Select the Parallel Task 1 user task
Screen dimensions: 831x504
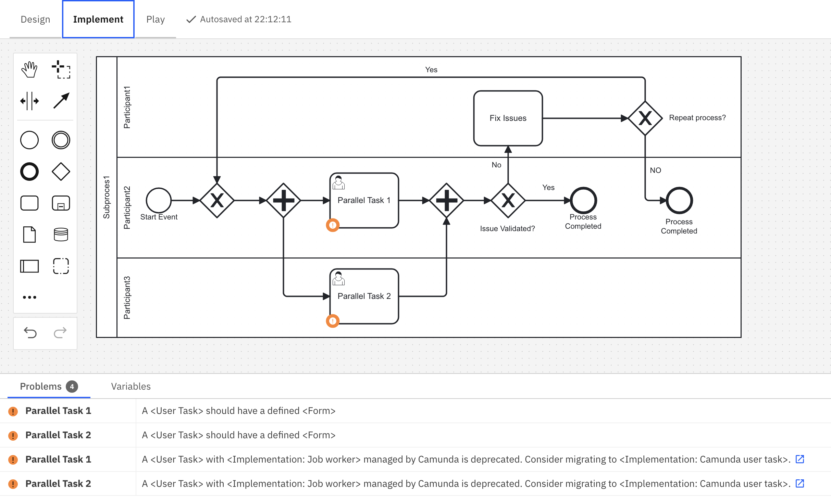364,200
